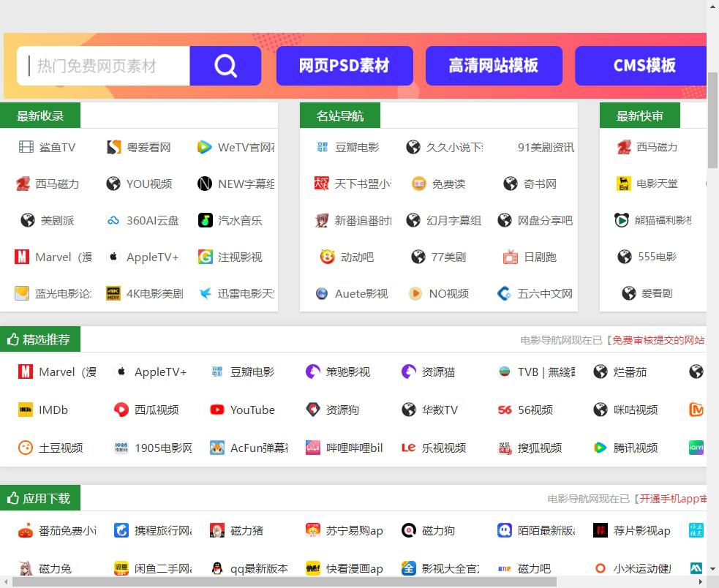Select the 精选推荐 section header
This screenshot has height=588, width=719.
pyautogui.click(x=40, y=339)
